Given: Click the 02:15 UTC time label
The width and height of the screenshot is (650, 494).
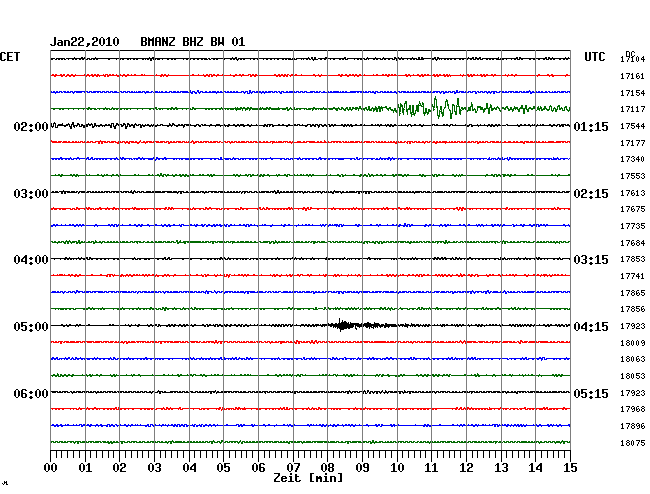Looking at the screenshot, I should coord(591,194).
